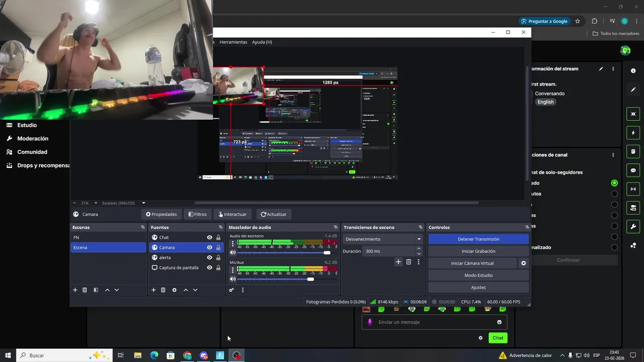Open the Audio del escritorio three-dot options
644x362 pixels.
tap(232, 243)
